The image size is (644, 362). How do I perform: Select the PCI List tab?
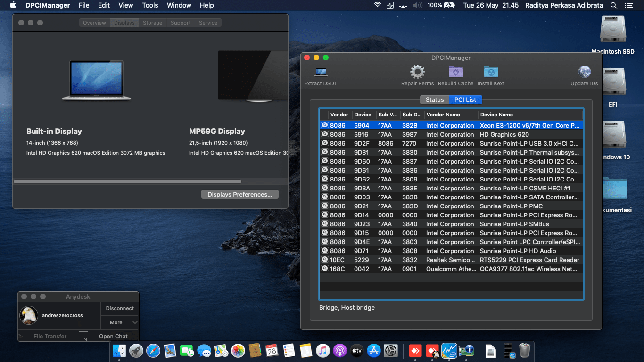(x=465, y=99)
